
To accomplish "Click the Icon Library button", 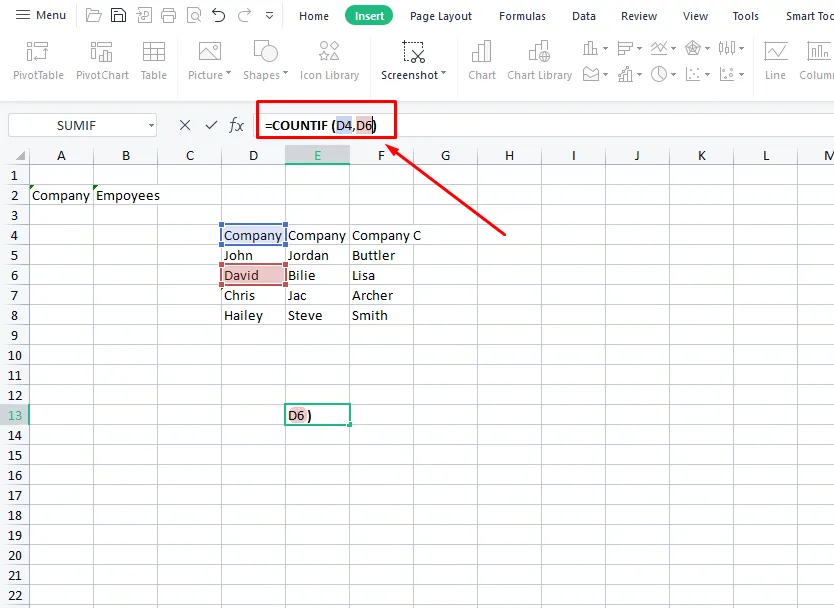I will [x=329, y=60].
